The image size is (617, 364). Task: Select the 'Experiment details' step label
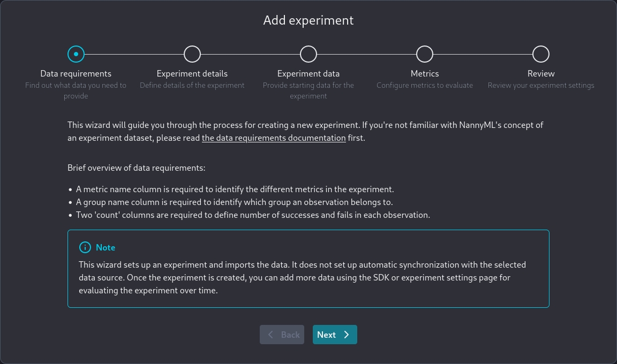pyautogui.click(x=192, y=74)
